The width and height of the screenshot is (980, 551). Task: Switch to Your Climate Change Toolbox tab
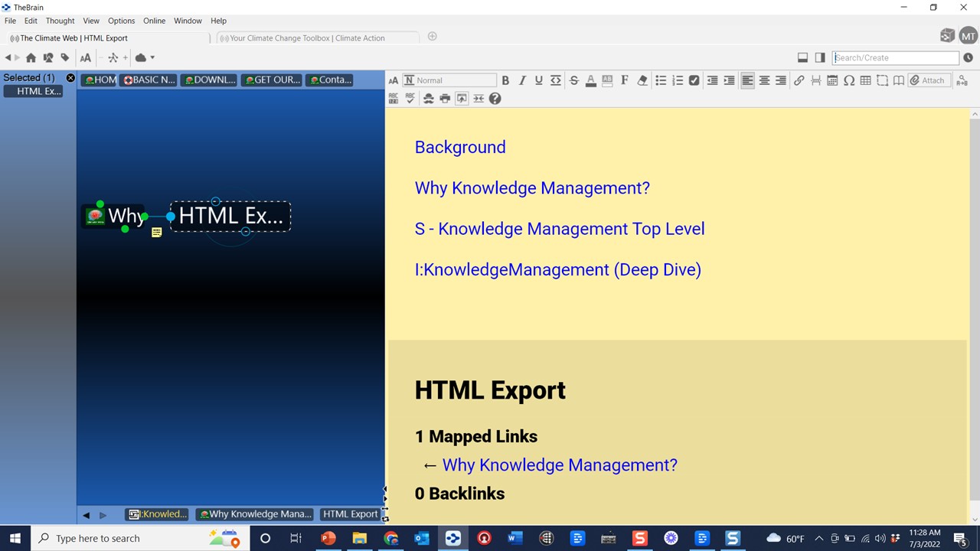pos(318,37)
